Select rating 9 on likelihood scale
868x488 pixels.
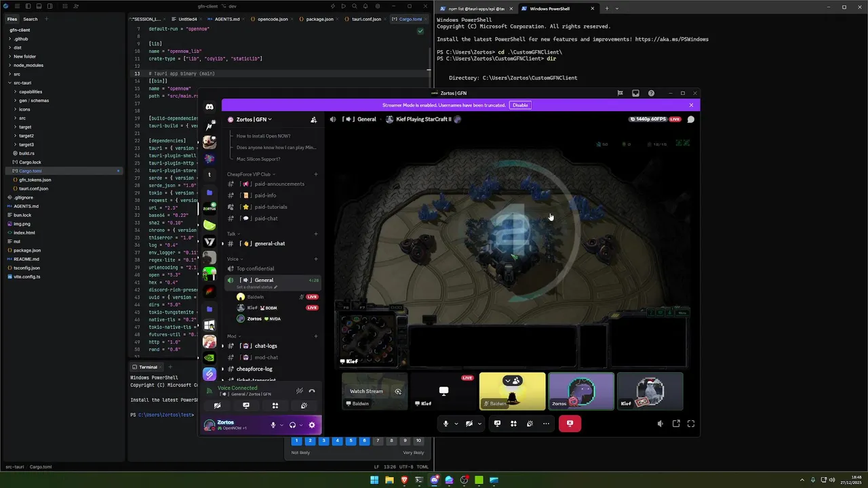point(405,441)
